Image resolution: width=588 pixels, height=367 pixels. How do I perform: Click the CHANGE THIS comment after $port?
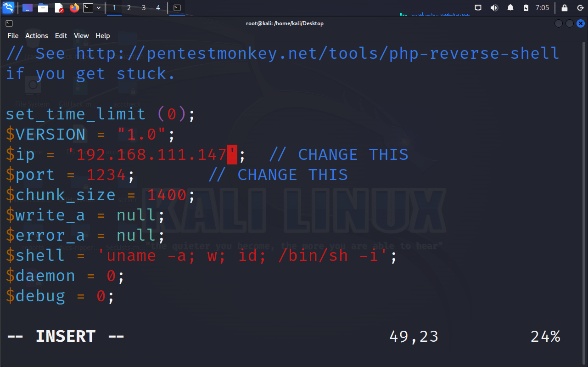pos(278,175)
